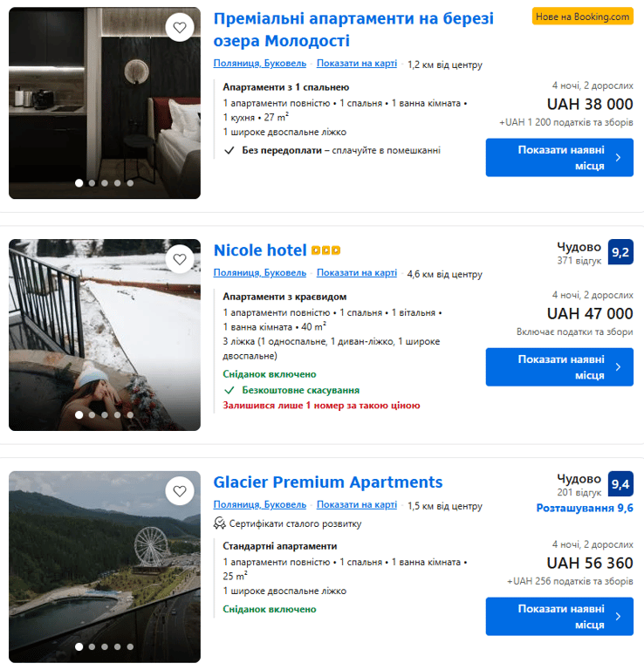Show available rooms for Glacier Premium Apartments

559,617
